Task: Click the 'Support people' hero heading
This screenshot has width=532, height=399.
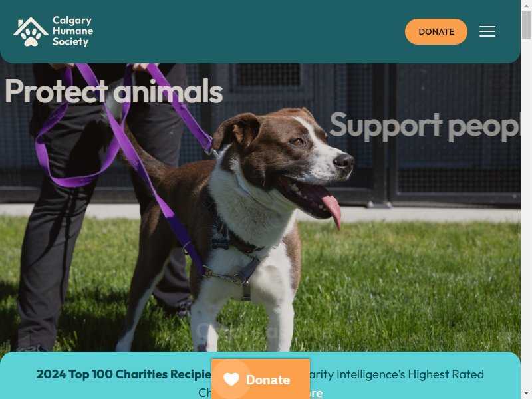Action: (x=424, y=126)
